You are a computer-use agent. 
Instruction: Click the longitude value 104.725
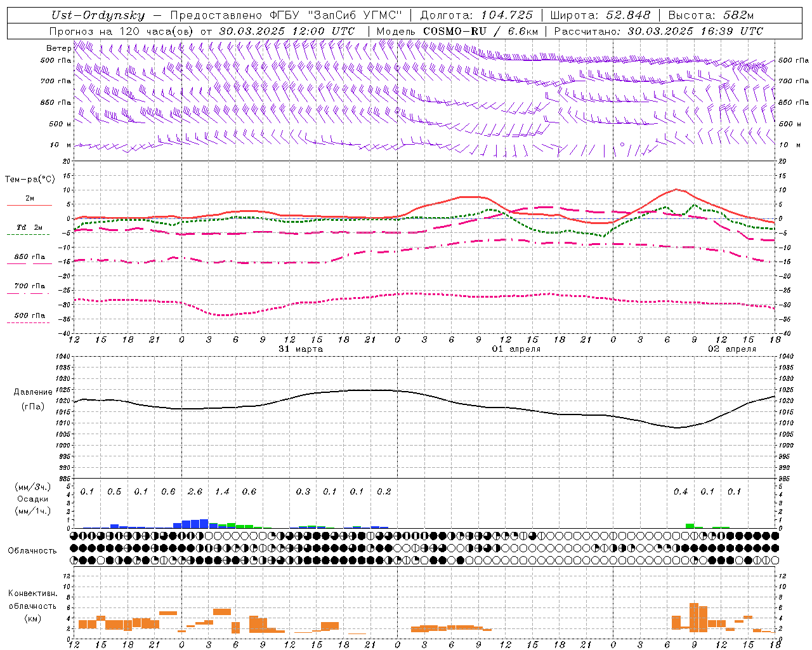coord(507,16)
